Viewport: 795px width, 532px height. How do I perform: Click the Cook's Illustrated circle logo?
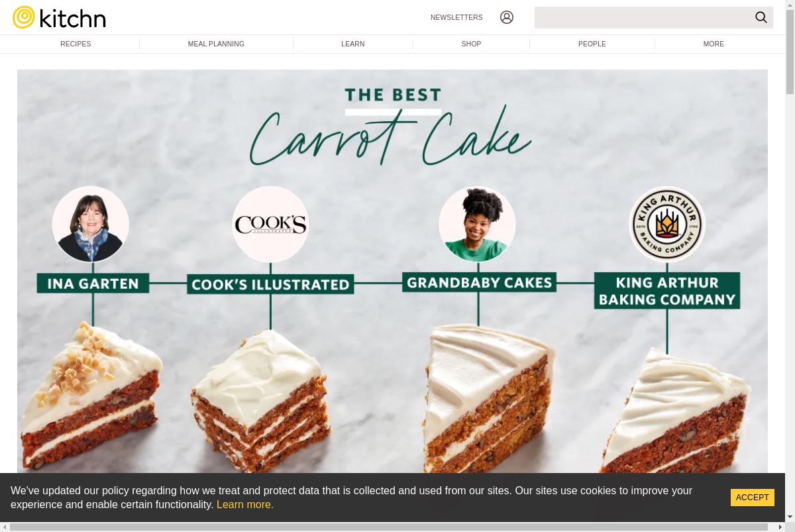point(270,224)
